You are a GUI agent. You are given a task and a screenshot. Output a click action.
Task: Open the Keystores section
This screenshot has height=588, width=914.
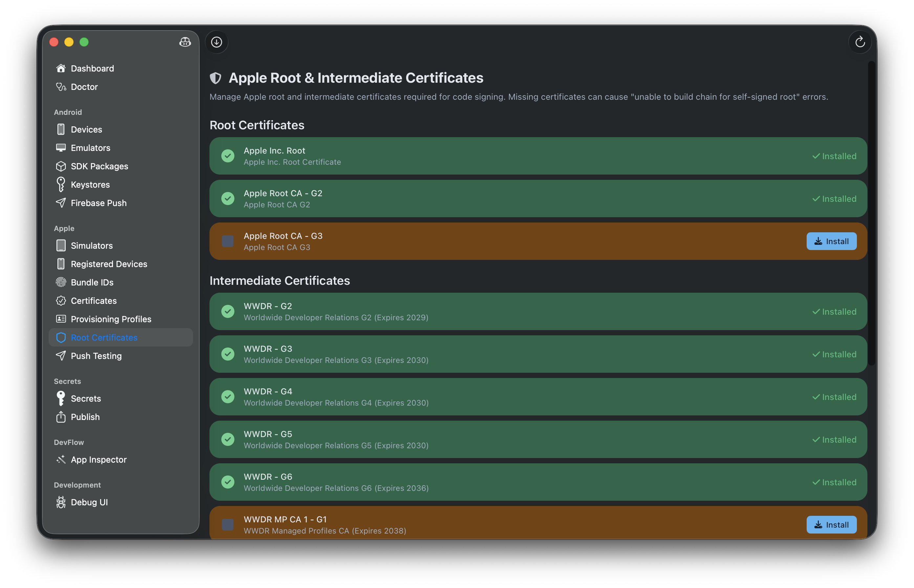click(x=121, y=184)
